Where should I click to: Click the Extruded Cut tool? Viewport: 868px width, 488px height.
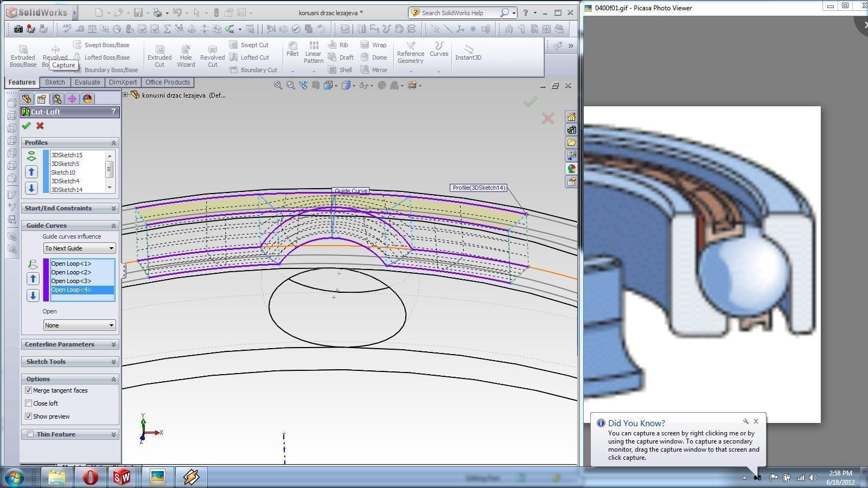tap(159, 50)
